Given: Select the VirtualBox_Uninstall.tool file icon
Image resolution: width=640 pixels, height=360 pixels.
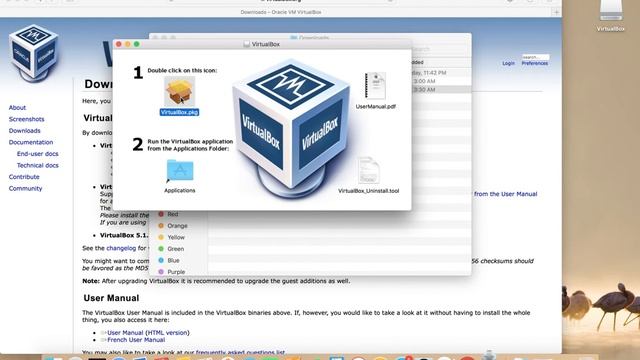Looking at the screenshot, I should coord(369,170).
